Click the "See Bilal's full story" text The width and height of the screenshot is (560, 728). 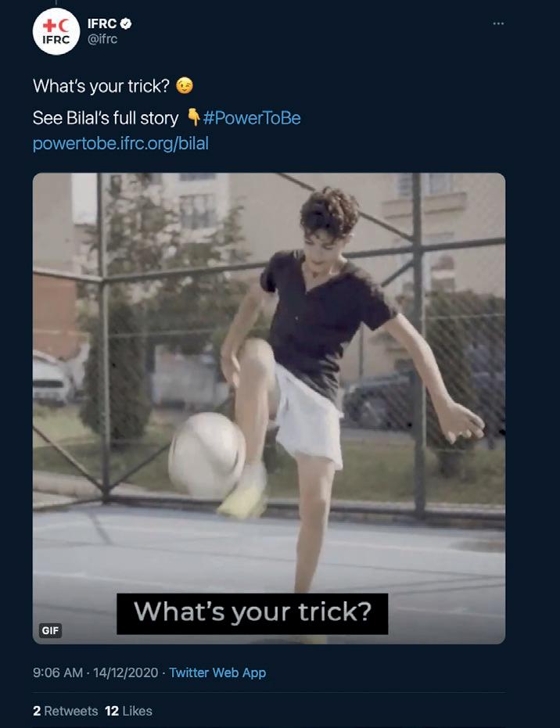tap(106, 118)
